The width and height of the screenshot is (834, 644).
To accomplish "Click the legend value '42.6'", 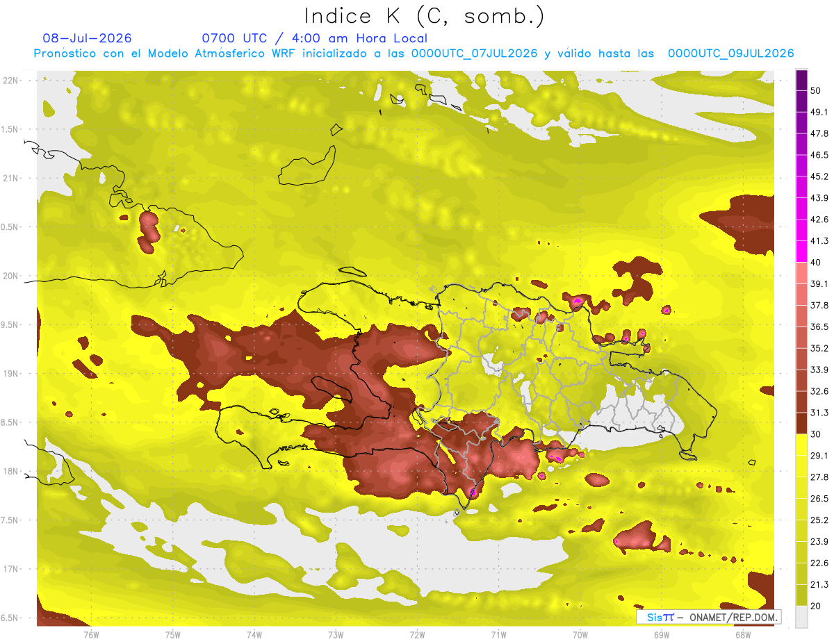I will pos(819,220).
